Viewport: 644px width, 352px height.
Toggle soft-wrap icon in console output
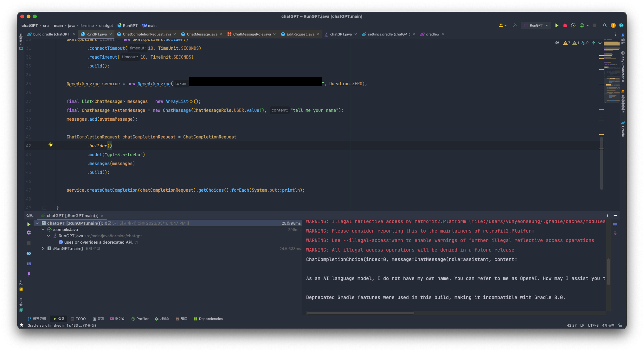615,225
